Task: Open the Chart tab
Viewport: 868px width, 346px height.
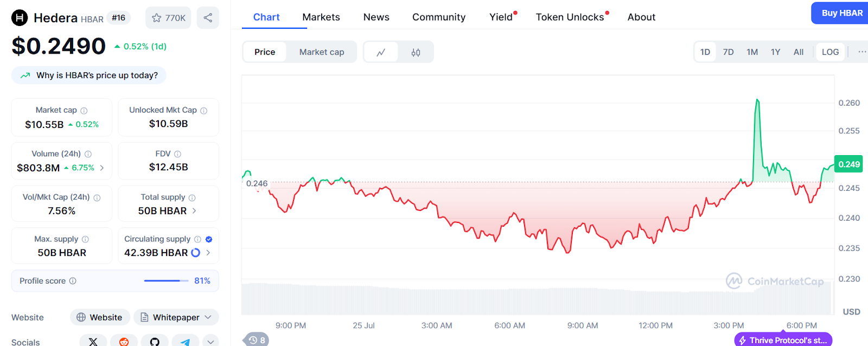Action: point(266,17)
